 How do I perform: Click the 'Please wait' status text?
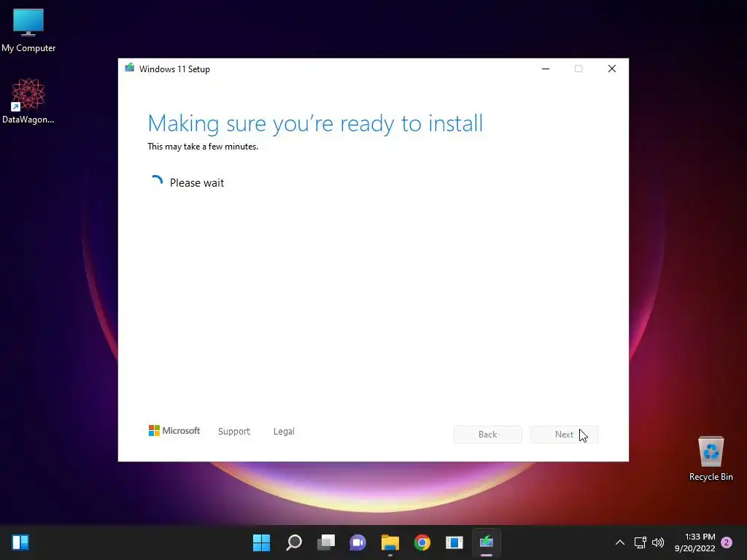(x=197, y=183)
